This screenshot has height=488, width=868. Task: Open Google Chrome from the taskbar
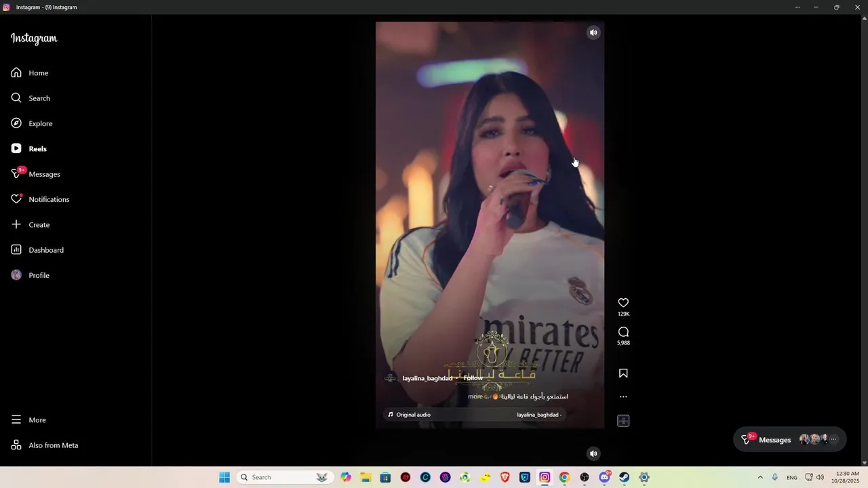click(564, 477)
